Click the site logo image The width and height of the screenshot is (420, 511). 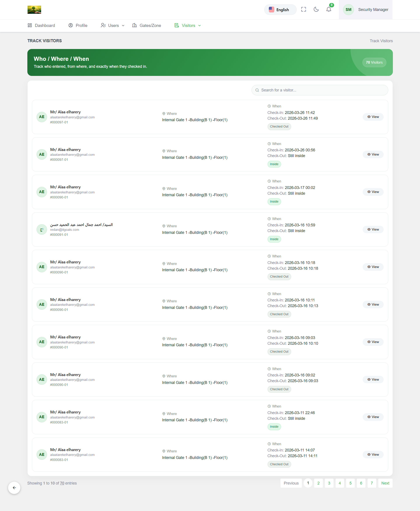(x=34, y=10)
